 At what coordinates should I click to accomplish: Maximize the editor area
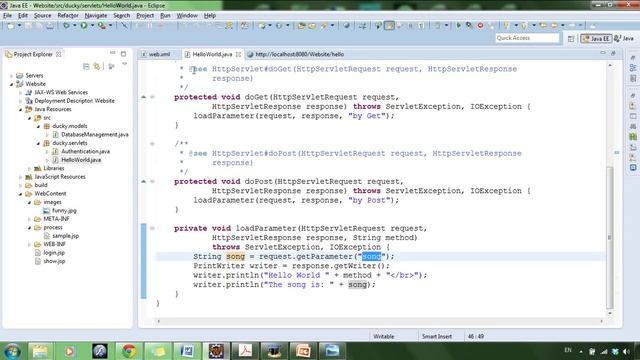(x=613, y=53)
